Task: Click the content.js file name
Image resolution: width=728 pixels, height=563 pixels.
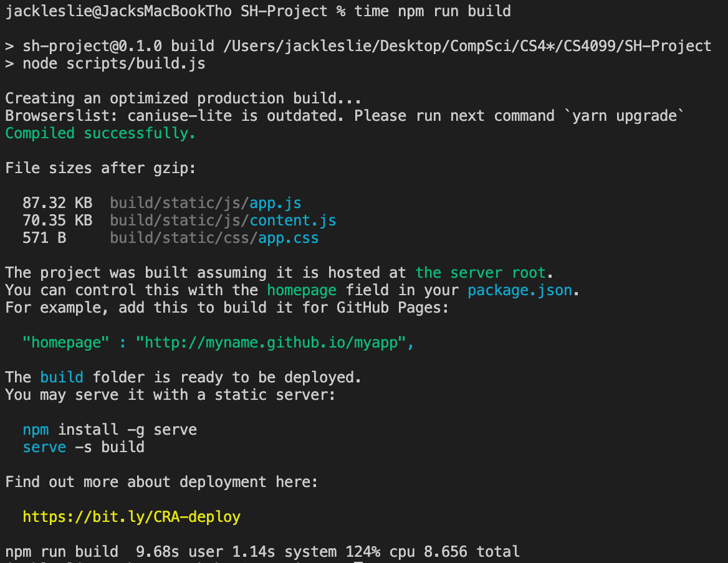Action: (x=293, y=220)
